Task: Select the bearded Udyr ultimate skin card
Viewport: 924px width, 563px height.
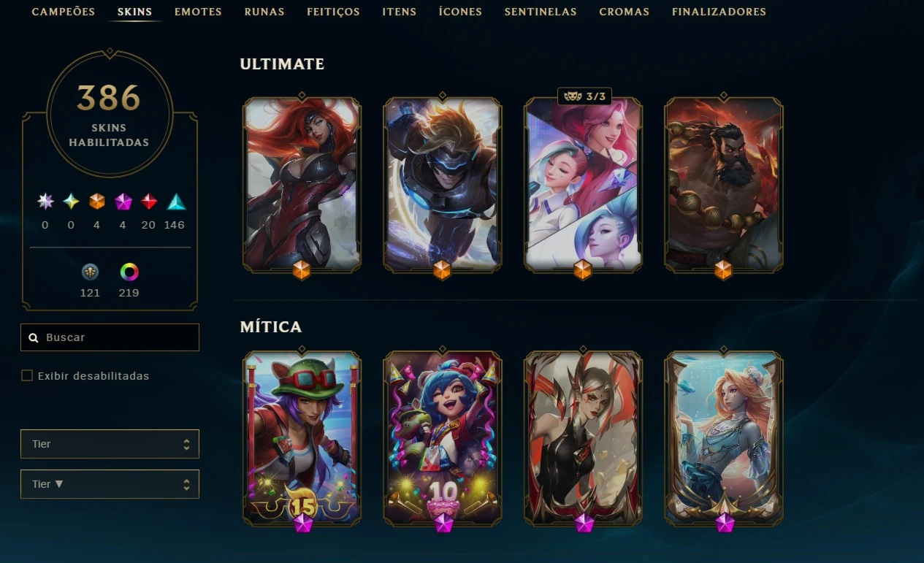Action: coord(723,185)
